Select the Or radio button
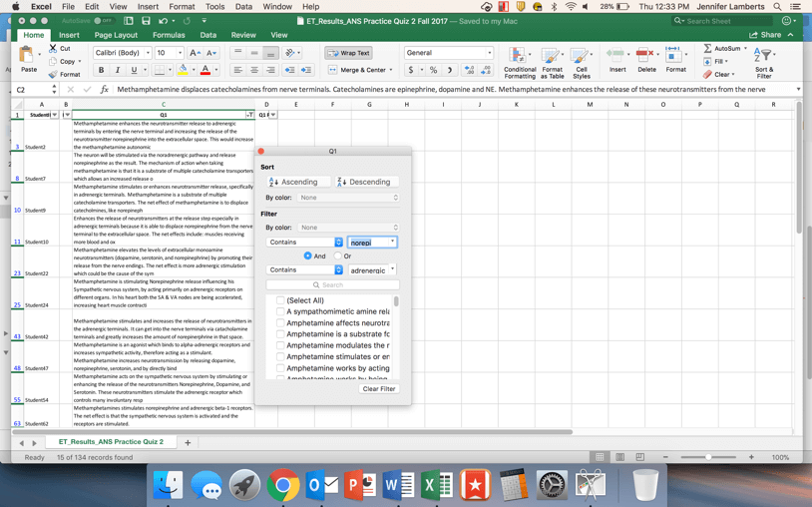812x507 pixels. click(x=337, y=255)
